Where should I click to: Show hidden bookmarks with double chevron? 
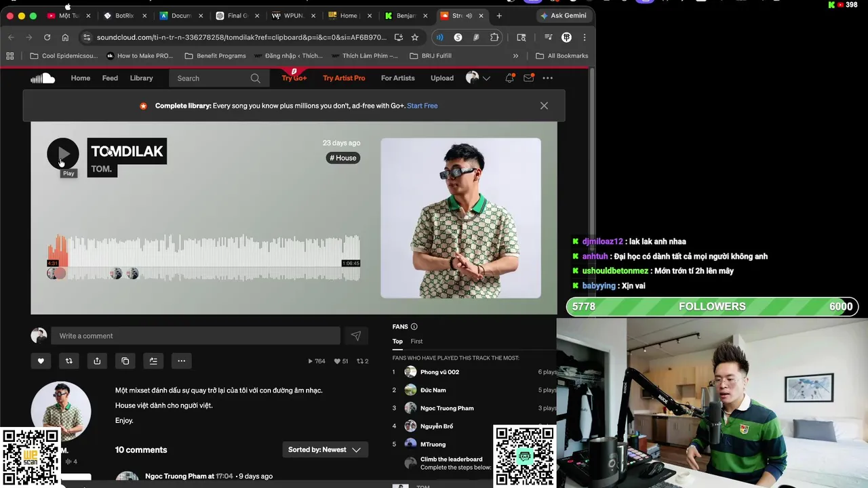tap(515, 56)
